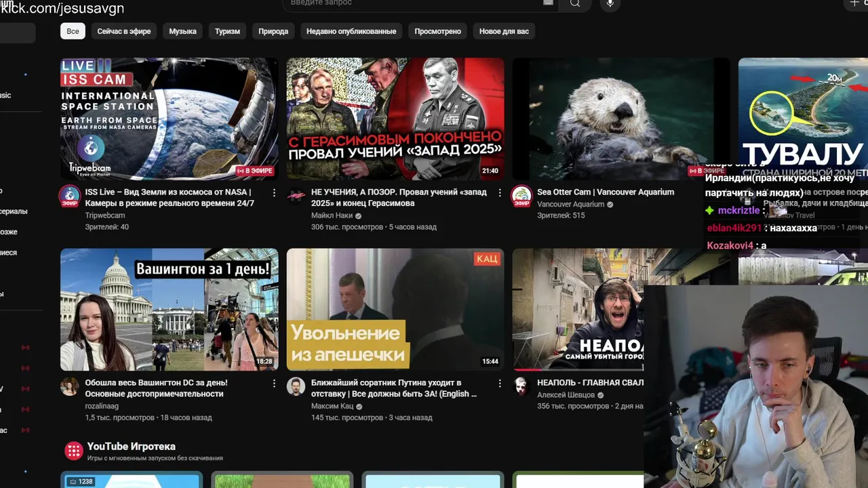The image size is (868, 488).
Task: Open title 'НЕАПОЛЬ - ГЛАВНАЯ СВАЛ…'
Action: click(590, 382)
